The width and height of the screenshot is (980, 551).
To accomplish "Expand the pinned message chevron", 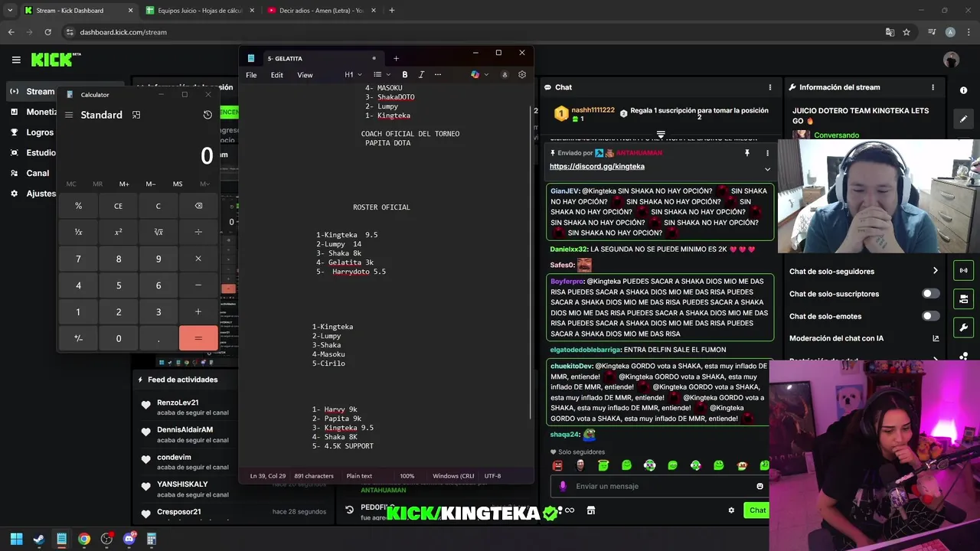I will click(767, 170).
